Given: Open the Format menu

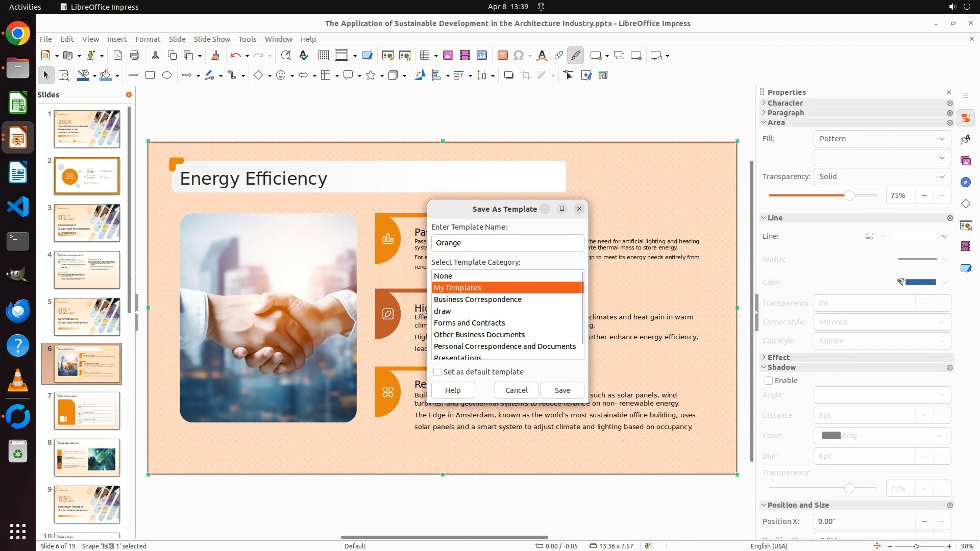Looking at the screenshot, I should click(148, 39).
